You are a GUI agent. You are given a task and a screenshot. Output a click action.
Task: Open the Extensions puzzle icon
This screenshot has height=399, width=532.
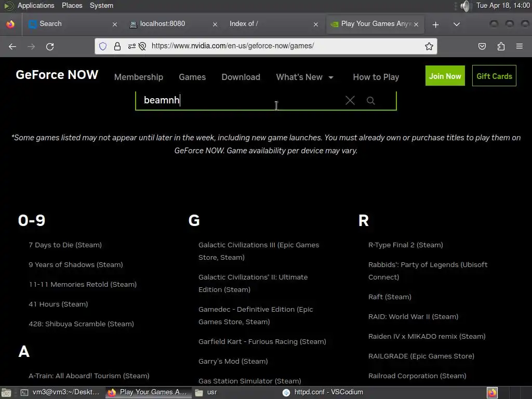coord(501,46)
